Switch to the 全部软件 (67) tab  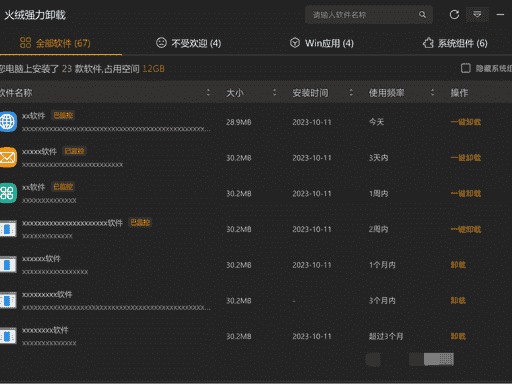pyautogui.click(x=55, y=43)
